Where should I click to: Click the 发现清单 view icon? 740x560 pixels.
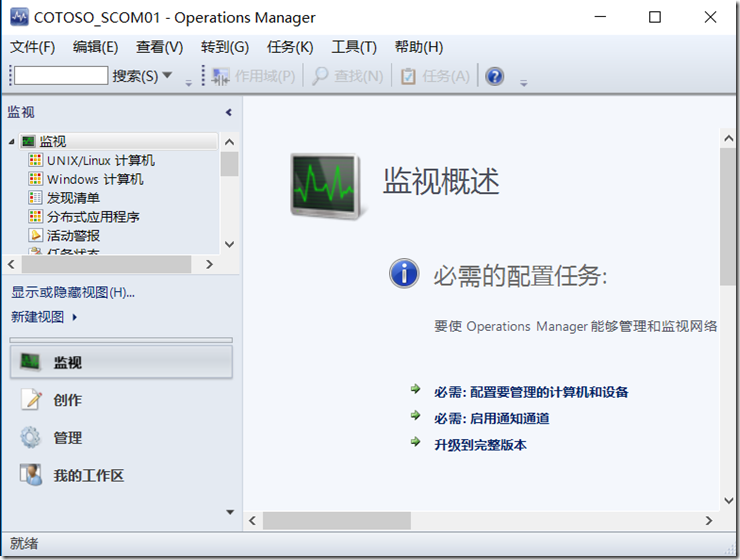[x=35, y=198]
